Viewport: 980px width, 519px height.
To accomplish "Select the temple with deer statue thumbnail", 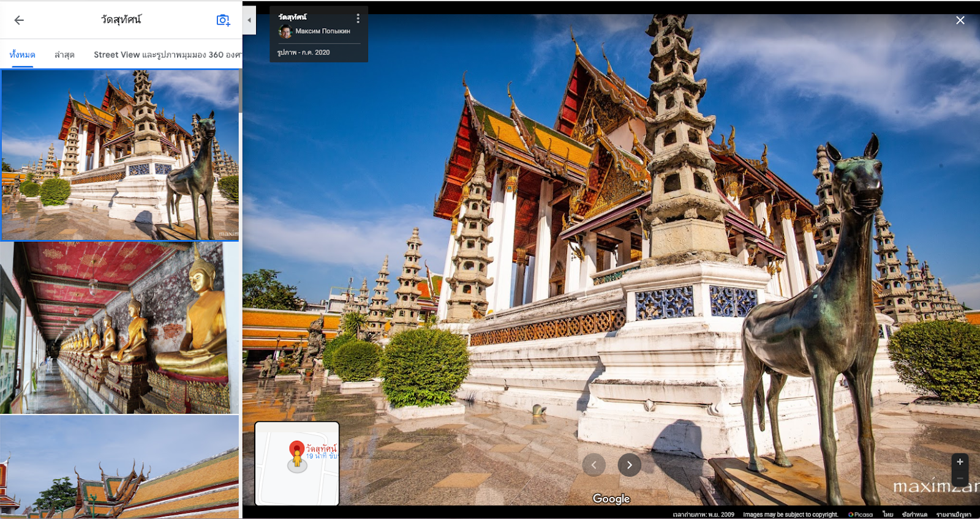I will 119,154.
